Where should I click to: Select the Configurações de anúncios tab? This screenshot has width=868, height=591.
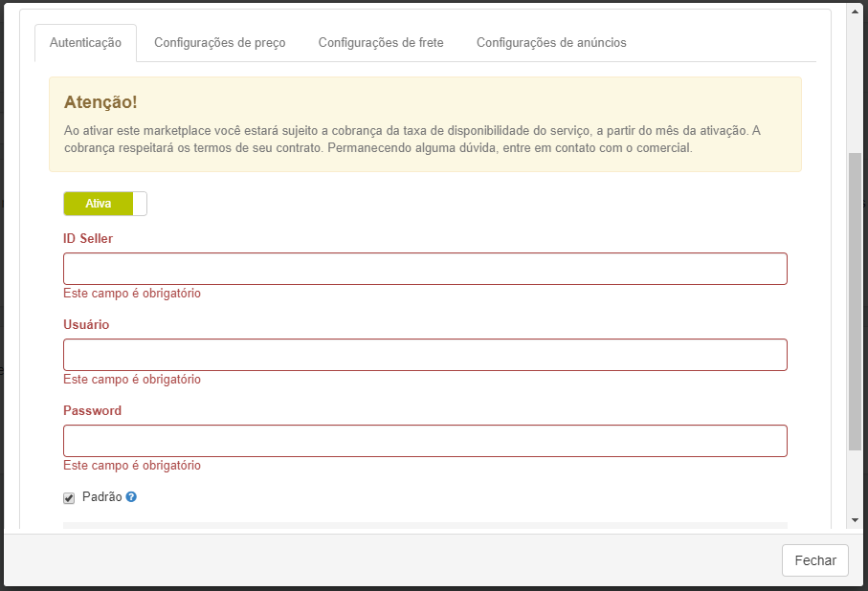[551, 43]
